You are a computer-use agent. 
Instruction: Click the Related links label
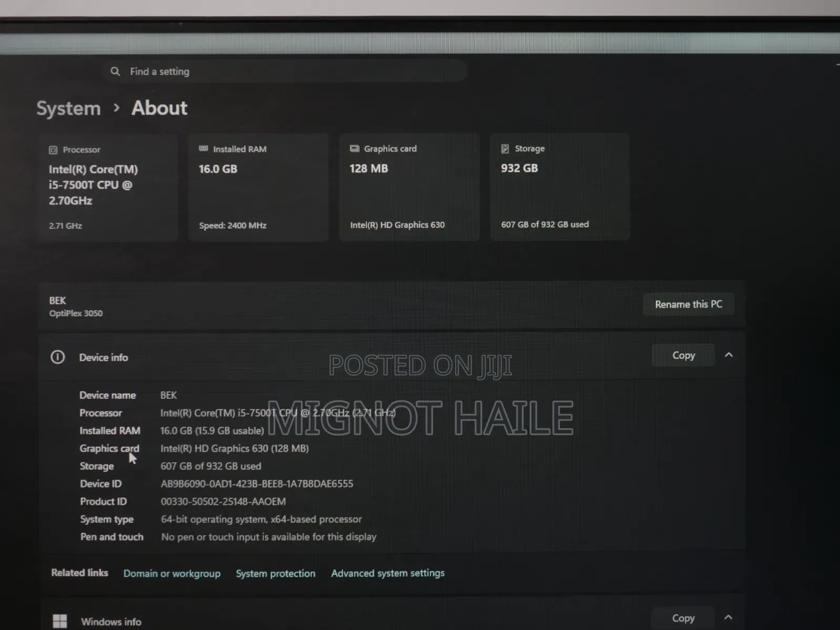80,573
